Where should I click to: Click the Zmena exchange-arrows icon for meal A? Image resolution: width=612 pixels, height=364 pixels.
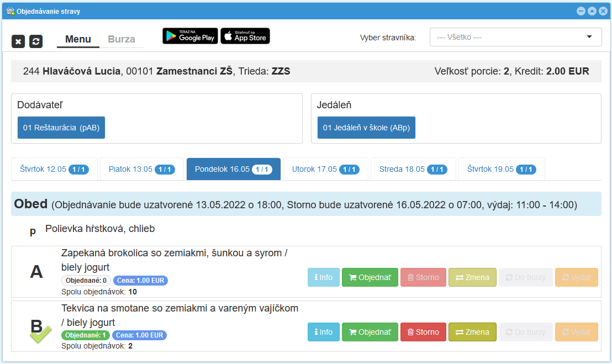(461, 277)
